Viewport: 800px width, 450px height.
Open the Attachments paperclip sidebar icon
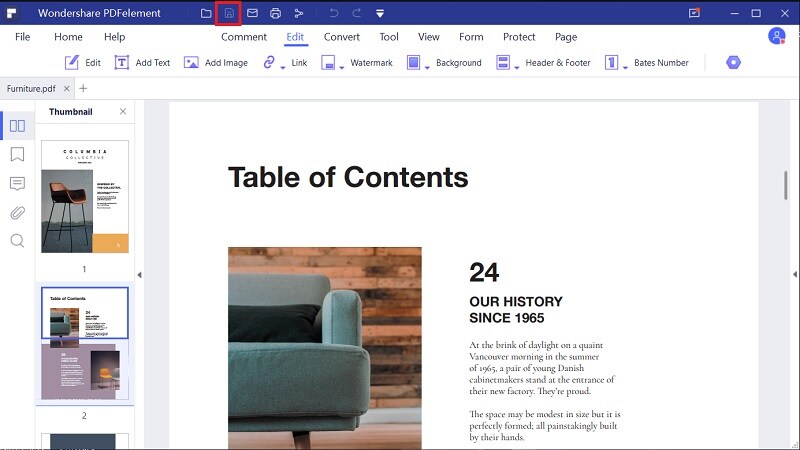point(17,212)
